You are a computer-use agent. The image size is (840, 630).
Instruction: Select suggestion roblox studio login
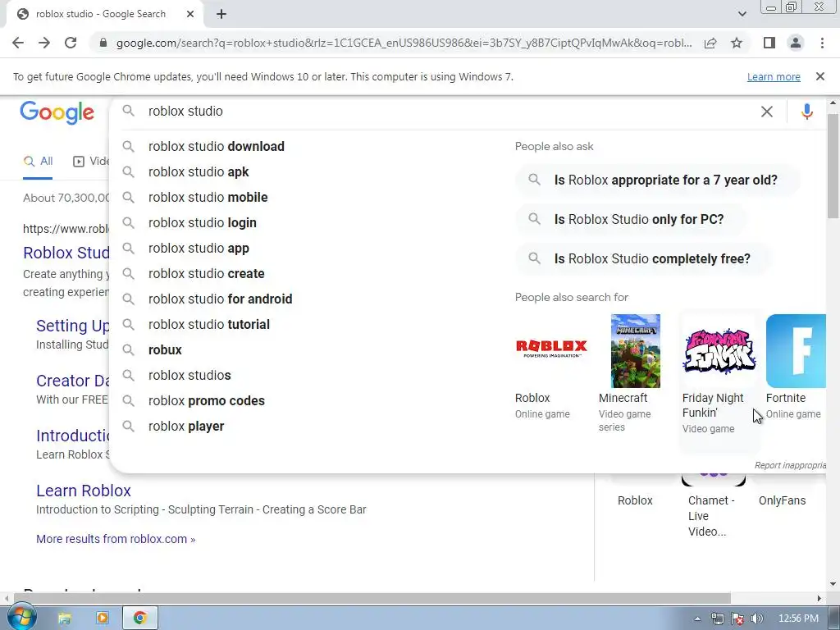[x=202, y=223]
